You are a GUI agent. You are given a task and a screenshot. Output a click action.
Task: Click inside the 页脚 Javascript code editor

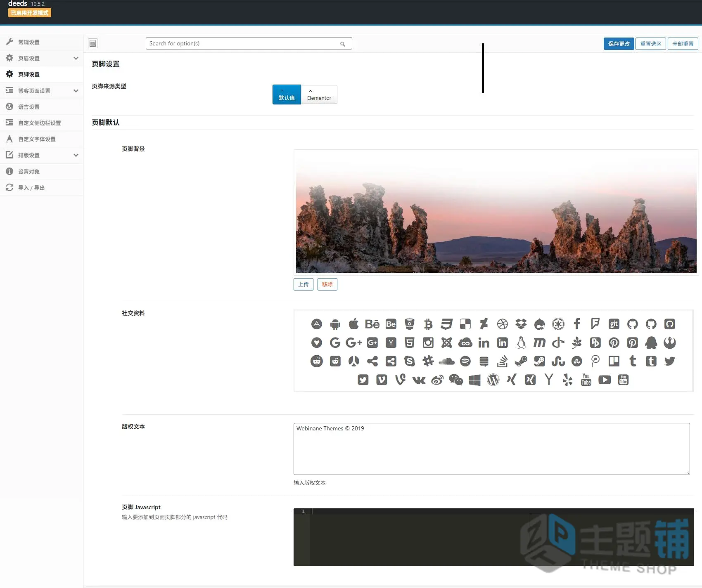tap(494, 537)
